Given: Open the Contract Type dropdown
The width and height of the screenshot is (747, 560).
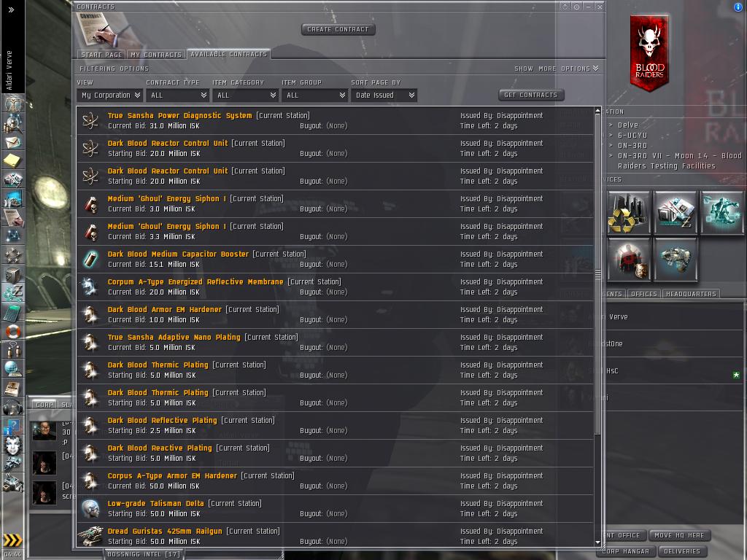Looking at the screenshot, I should coord(178,96).
